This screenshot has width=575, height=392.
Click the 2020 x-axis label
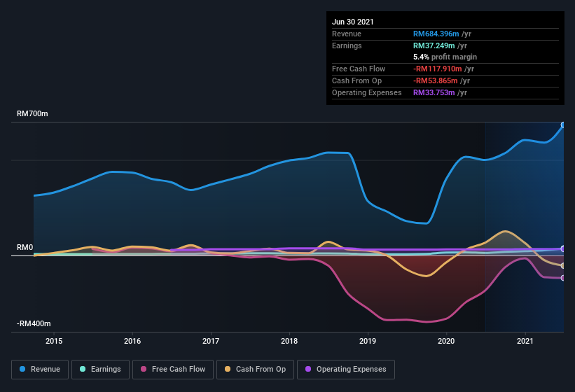[x=446, y=341]
